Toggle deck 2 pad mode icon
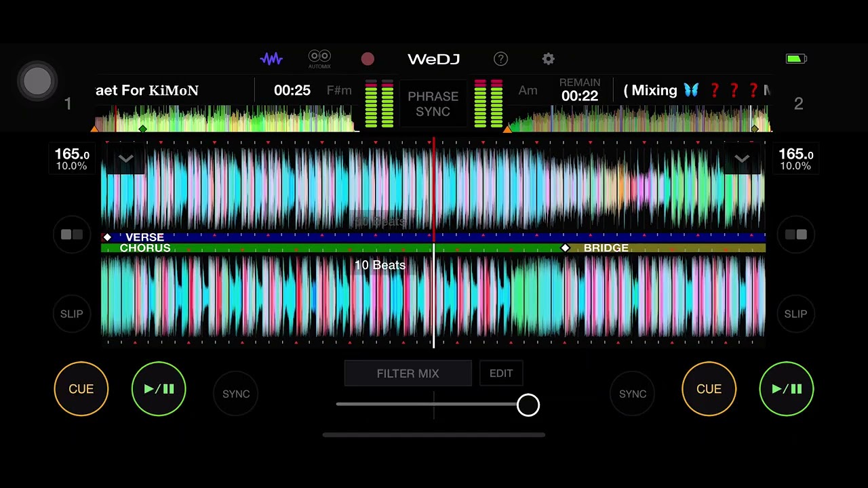This screenshot has height=488, width=868. (x=795, y=235)
